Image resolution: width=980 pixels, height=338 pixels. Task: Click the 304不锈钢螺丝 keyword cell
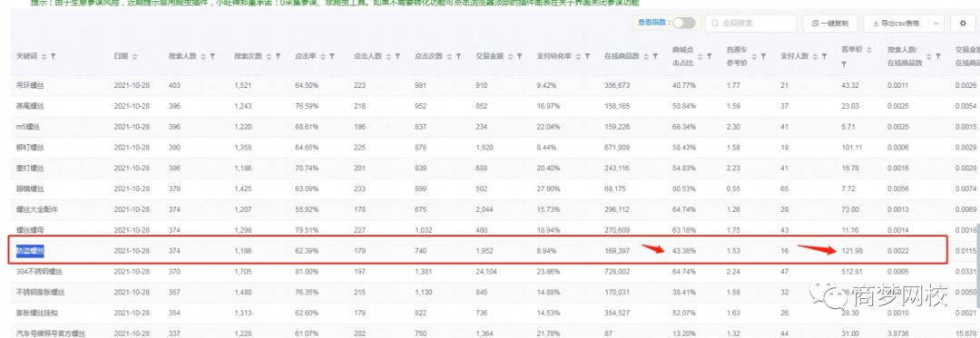click(x=40, y=272)
